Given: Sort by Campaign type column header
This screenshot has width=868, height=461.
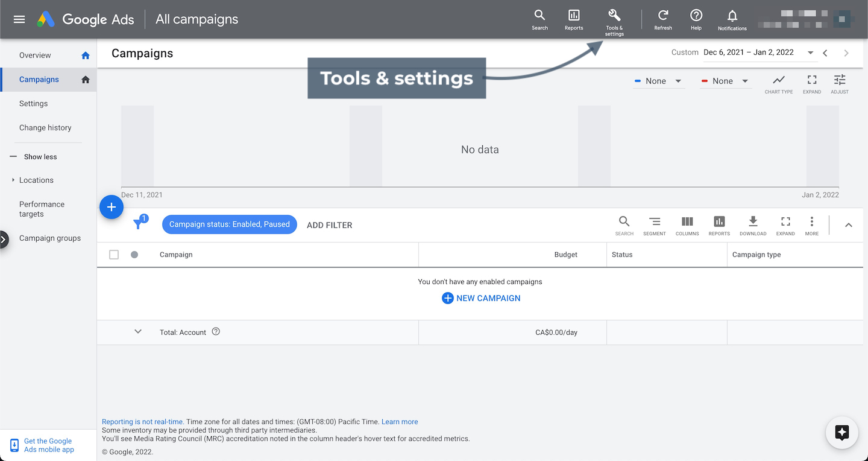Looking at the screenshot, I should click(756, 255).
